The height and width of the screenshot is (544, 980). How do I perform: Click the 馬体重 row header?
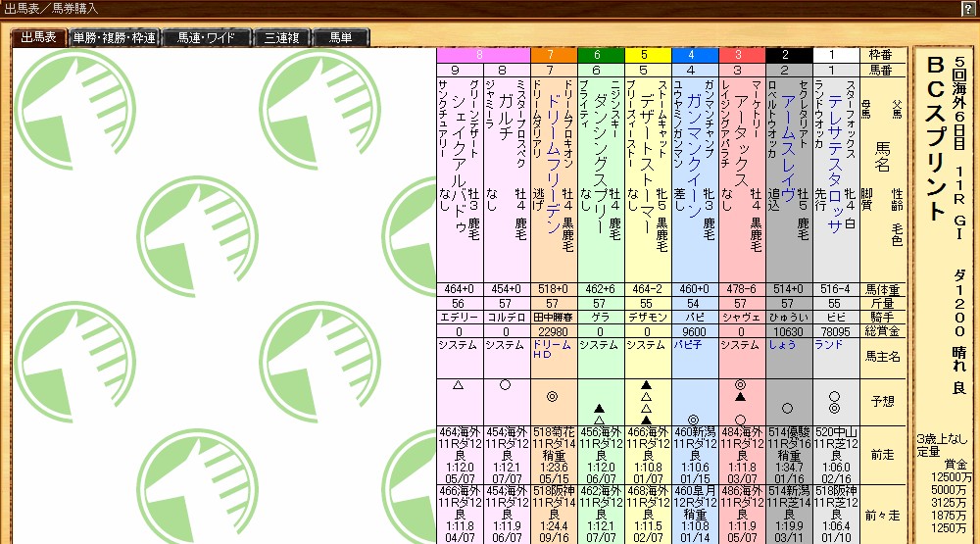coord(883,289)
